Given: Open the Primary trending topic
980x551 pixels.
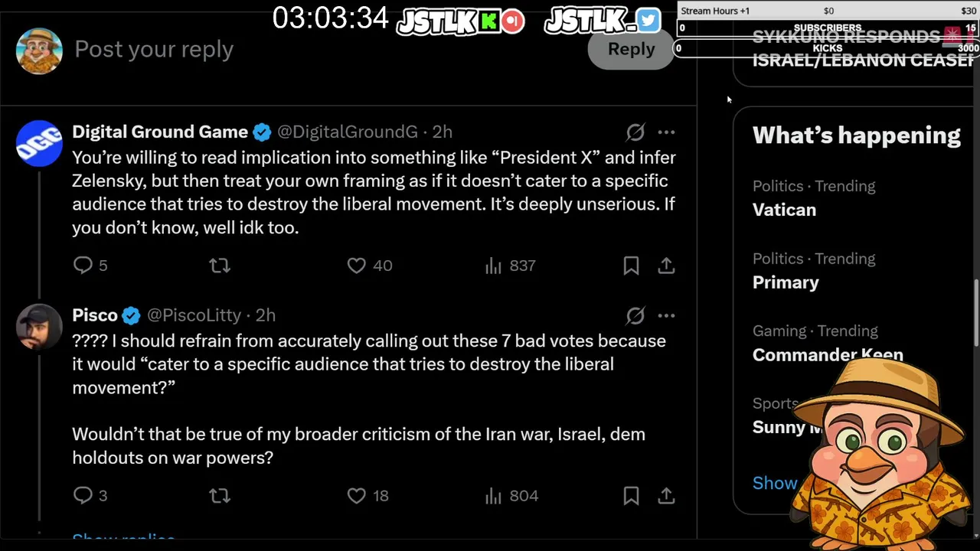Looking at the screenshot, I should tap(786, 282).
